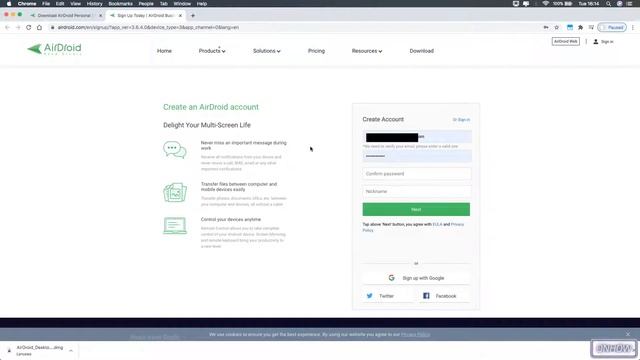Click the Google logo sign-up icon
Screen dimensions: 640x360
click(391, 278)
